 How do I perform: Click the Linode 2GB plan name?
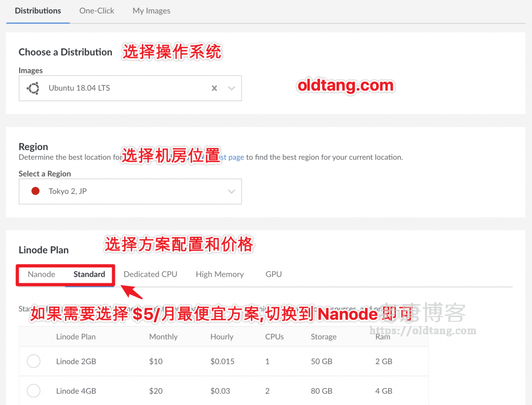[x=76, y=361]
